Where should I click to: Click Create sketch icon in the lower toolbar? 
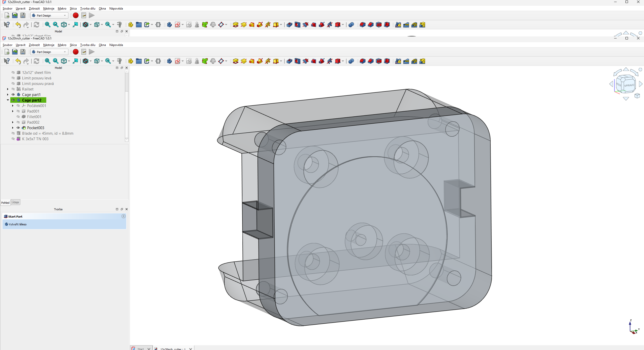pyautogui.click(x=178, y=61)
